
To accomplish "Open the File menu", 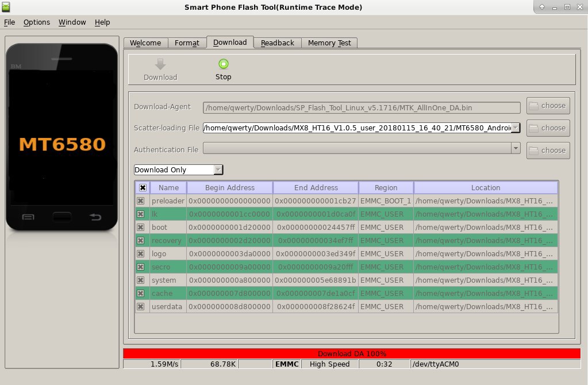I will pos(9,22).
